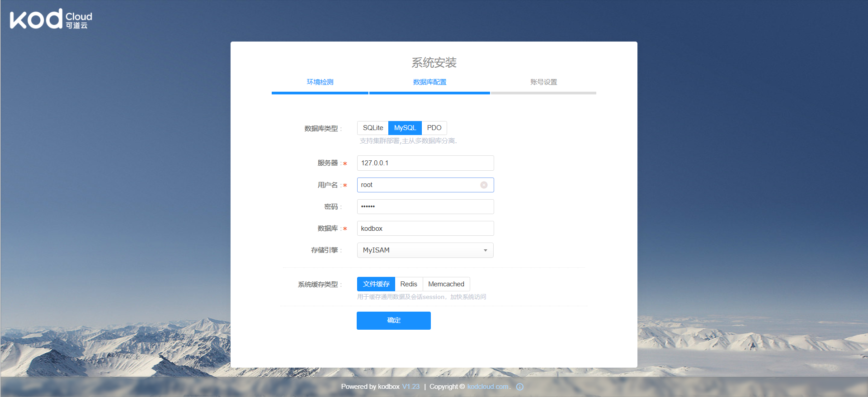868x397 pixels.
Task: Open the 账号设置 step tab
Action: coord(543,82)
